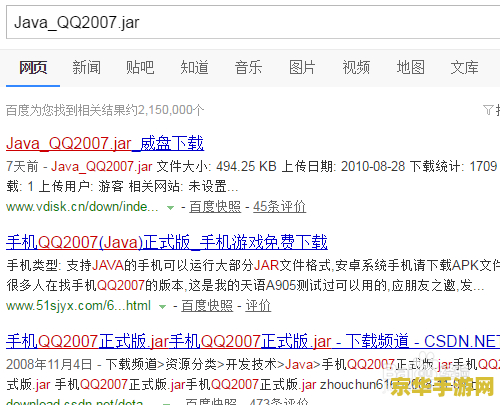This screenshot has width=500, height=405.
Task: Click the search tools filter funnel icon
Action: point(488,110)
